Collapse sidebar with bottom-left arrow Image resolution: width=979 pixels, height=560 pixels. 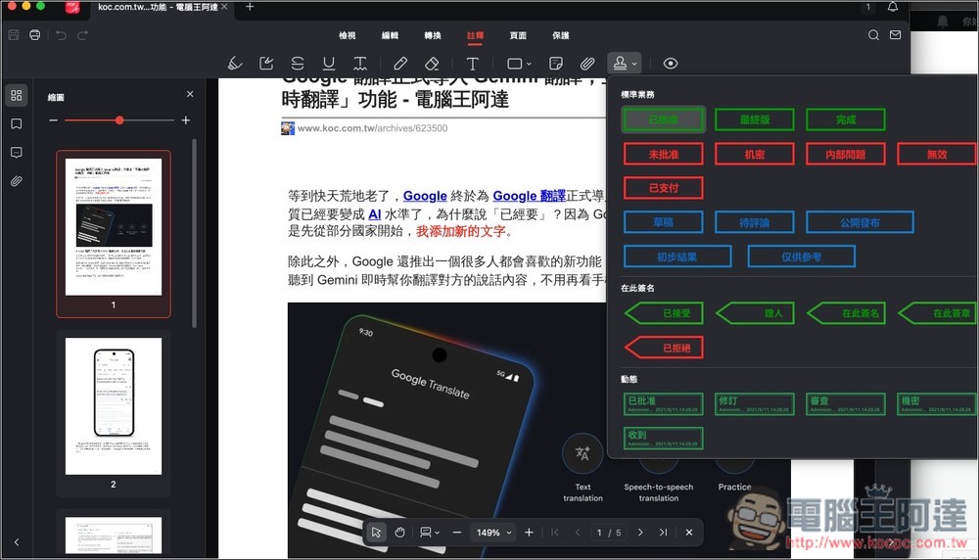17,542
